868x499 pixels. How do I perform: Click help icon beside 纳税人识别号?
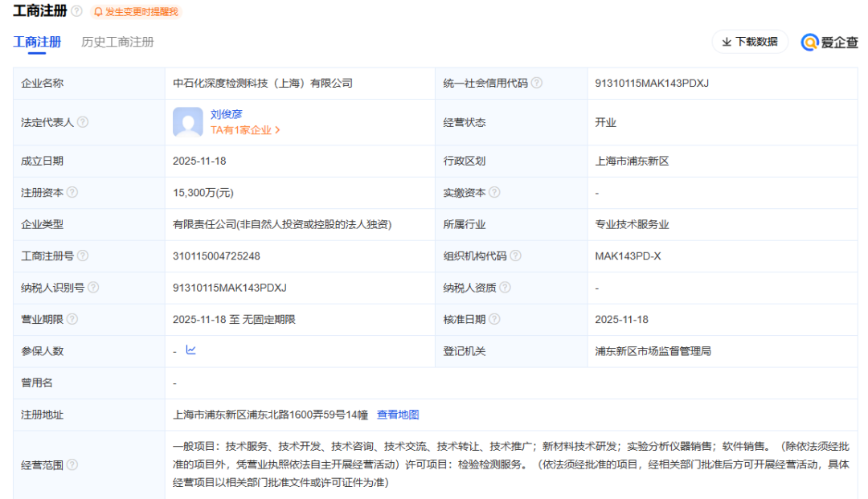93,287
